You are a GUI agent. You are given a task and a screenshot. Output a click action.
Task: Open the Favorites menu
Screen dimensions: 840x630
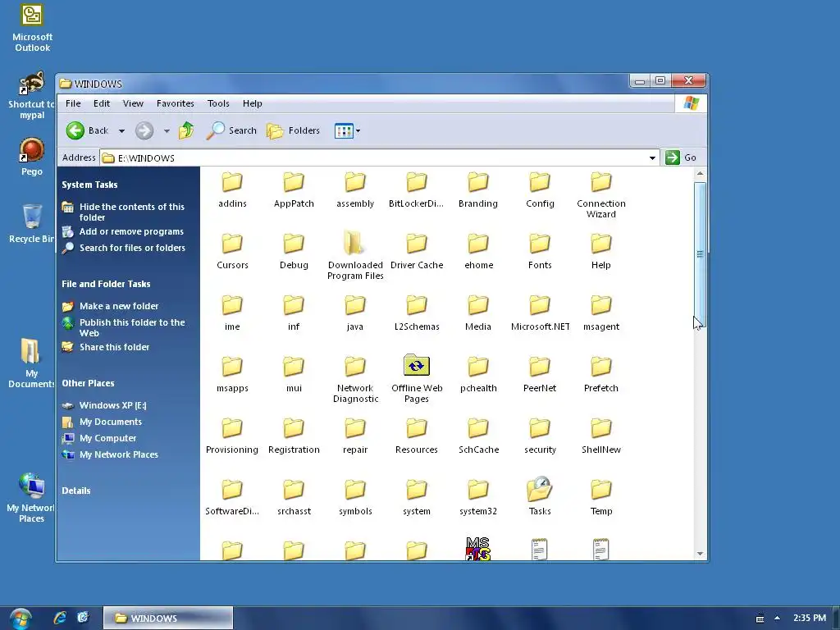point(176,103)
